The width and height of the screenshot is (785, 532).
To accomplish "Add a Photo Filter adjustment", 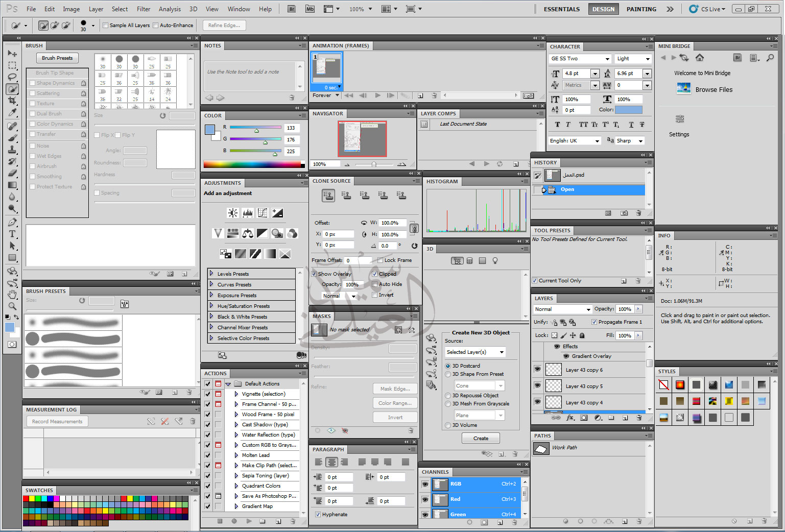I will click(277, 233).
